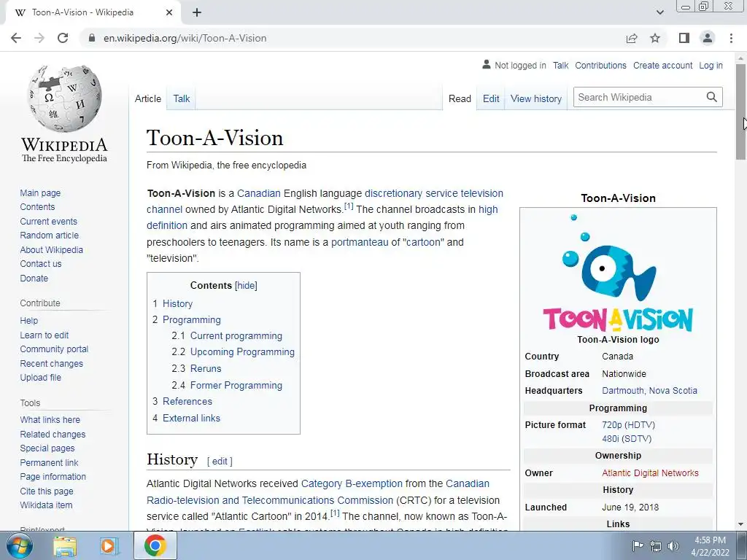747x560 pixels.
Task: Click the padlock site info icon
Action: point(91,38)
